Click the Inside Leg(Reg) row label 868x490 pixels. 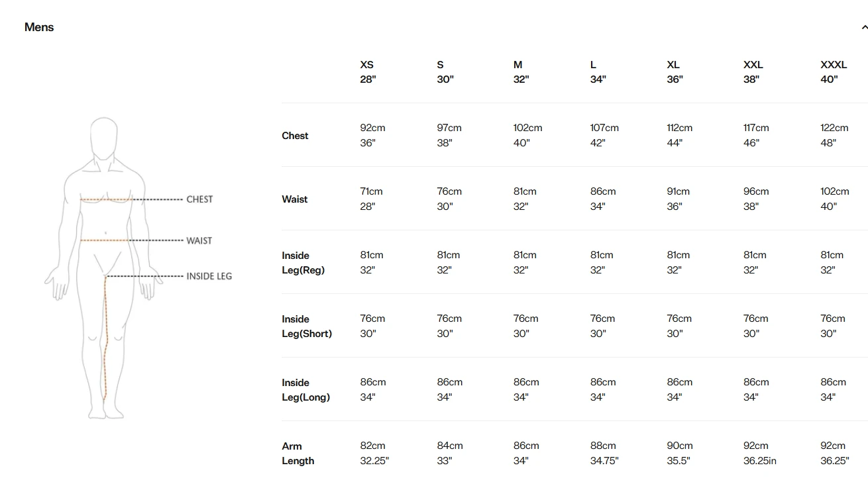click(303, 263)
